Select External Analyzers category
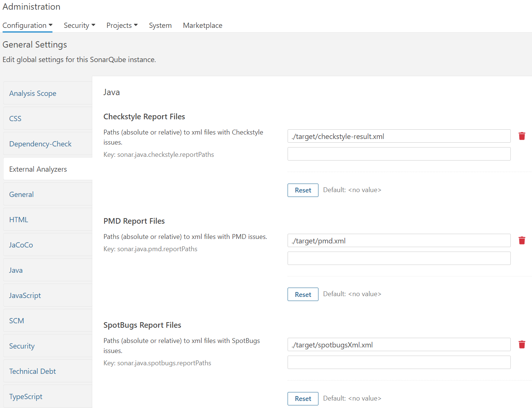Image resolution: width=532 pixels, height=408 pixels. point(48,169)
